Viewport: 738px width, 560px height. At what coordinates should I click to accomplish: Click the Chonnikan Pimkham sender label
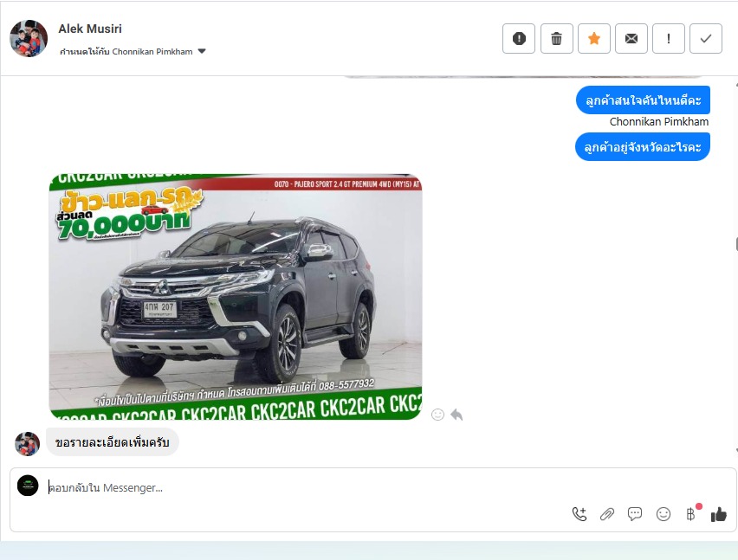[659, 122]
